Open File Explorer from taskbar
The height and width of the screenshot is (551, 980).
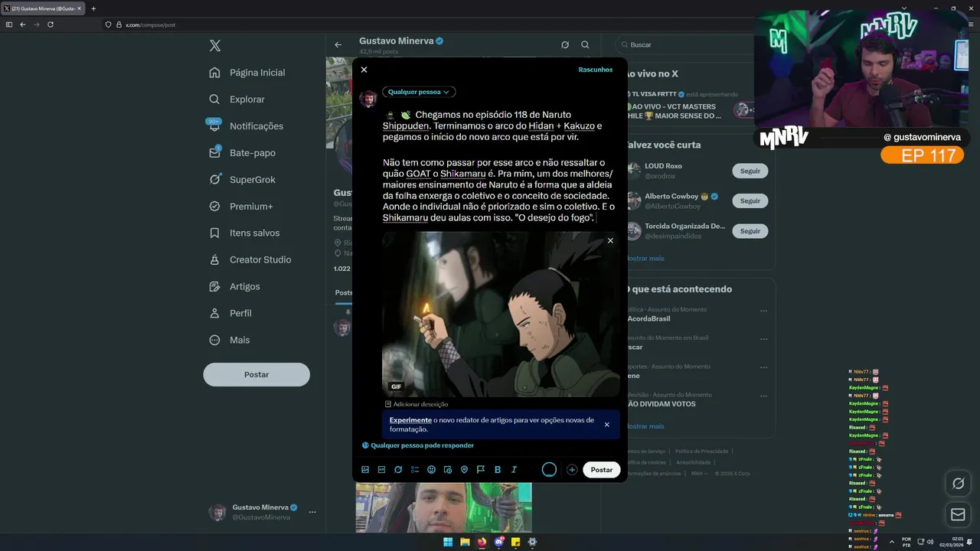(465, 542)
